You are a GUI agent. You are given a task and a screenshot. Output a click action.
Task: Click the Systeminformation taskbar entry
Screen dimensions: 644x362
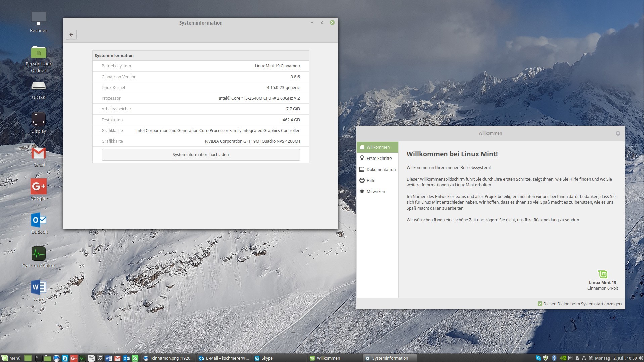tap(390, 358)
